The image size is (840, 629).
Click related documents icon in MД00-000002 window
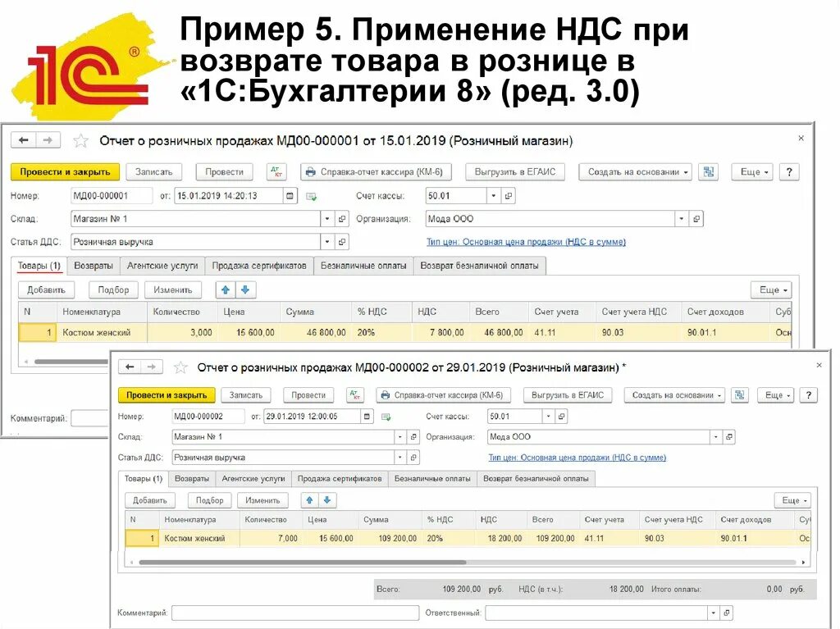[740, 395]
